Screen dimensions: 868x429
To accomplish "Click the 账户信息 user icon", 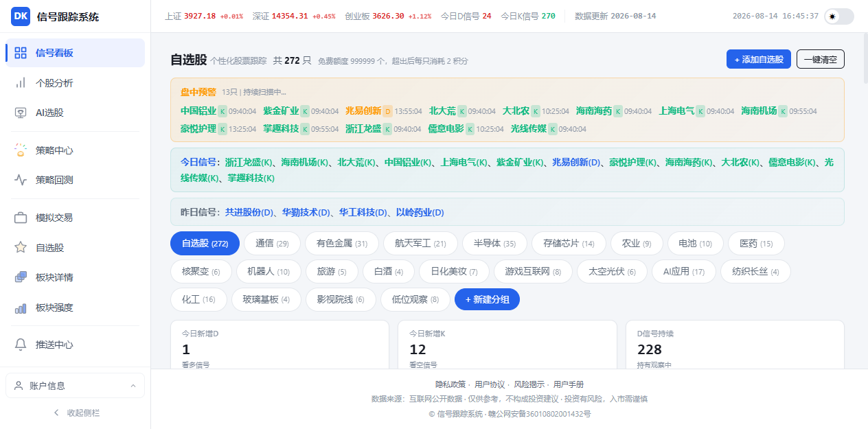I will pos(19,386).
